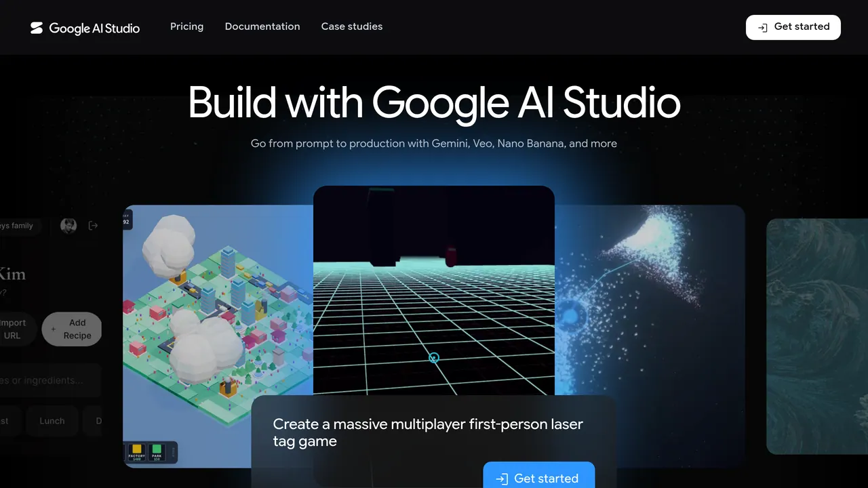Screen dimensions: 868x488
Task: Click the green Park build icon
Action: coord(157,452)
